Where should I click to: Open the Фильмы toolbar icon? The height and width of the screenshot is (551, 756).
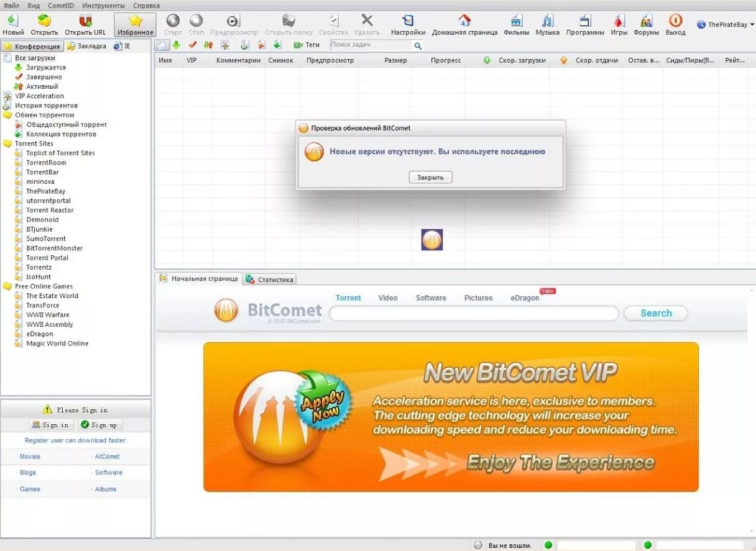(x=516, y=24)
